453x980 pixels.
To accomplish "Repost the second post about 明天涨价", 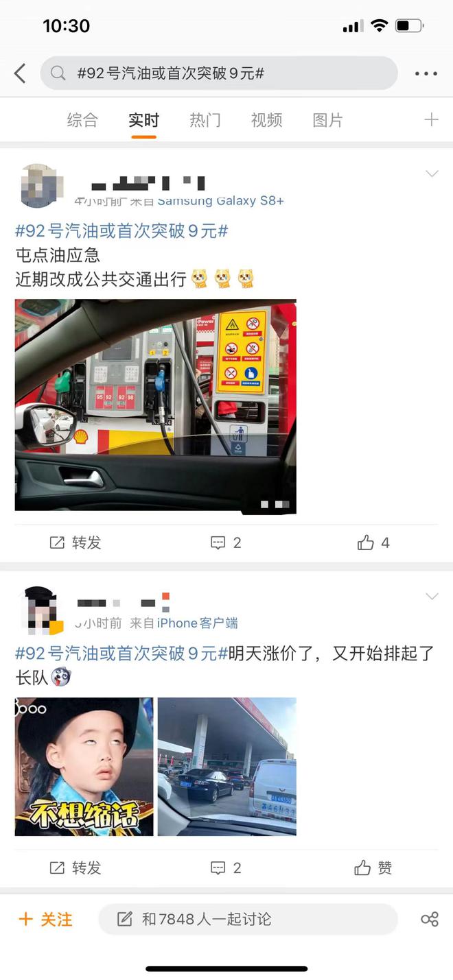I will click(75, 868).
